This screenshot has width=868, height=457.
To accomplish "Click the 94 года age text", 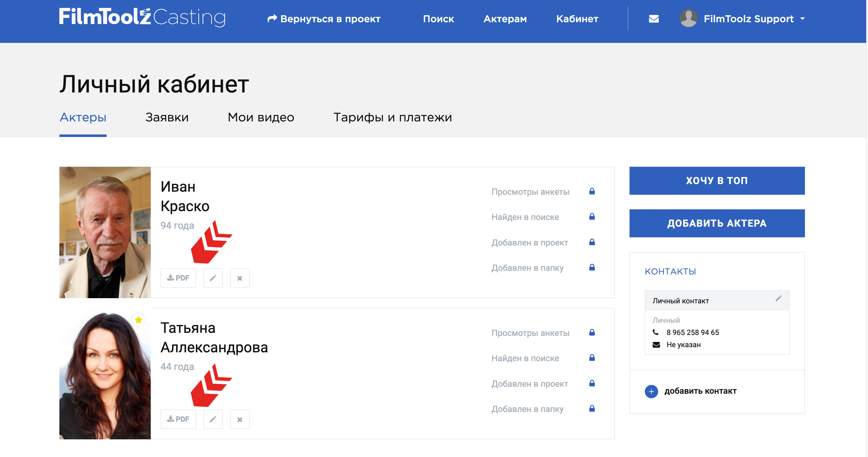I will (177, 225).
